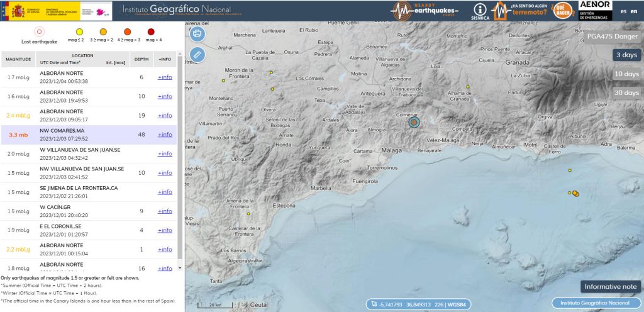This screenshot has width=644, height=312.
Task: Click the Sísmica information icon
Action: [x=480, y=11]
